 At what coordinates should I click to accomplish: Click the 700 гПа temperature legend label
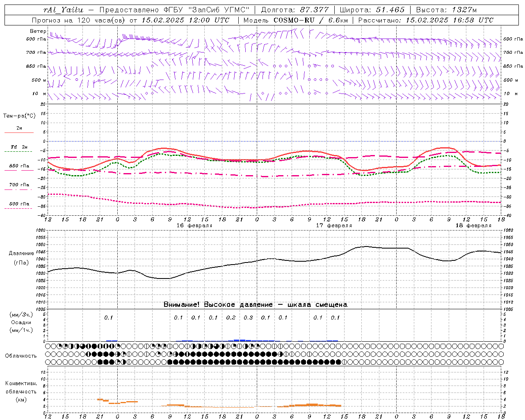(x=19, y=185)
